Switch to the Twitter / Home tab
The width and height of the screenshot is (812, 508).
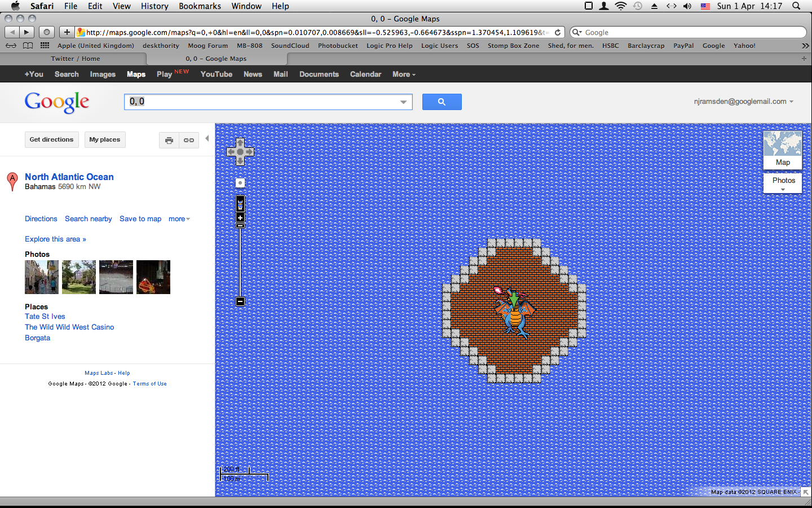click(75, 59)
